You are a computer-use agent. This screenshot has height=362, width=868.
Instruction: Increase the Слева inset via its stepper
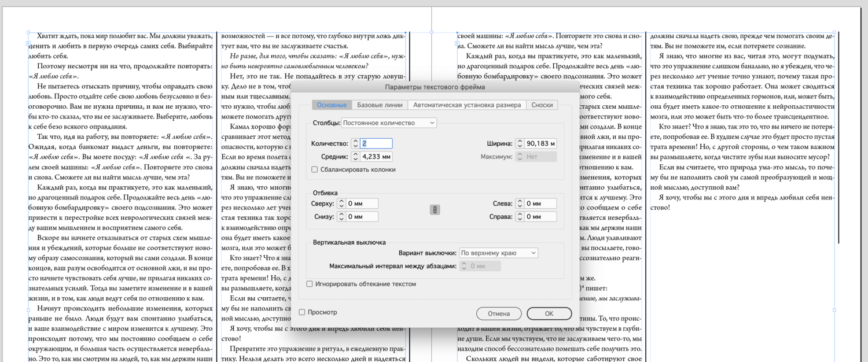[x=519, y=201]
